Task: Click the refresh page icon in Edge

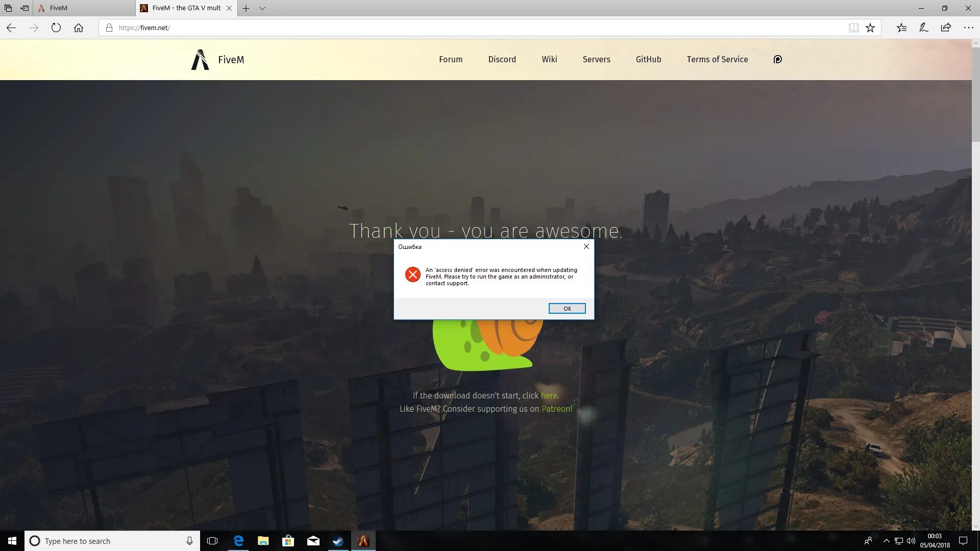Action: pos(57,28)
